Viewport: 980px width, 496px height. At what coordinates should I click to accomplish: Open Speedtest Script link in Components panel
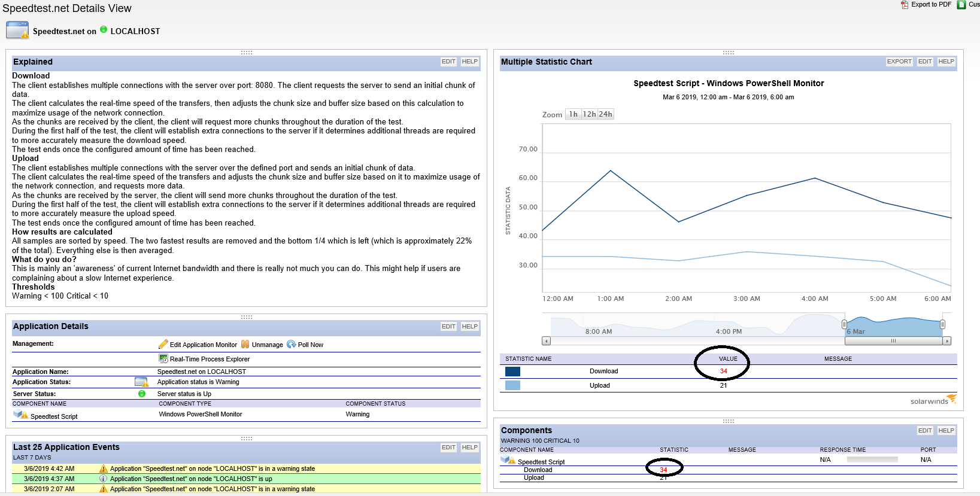541,462
